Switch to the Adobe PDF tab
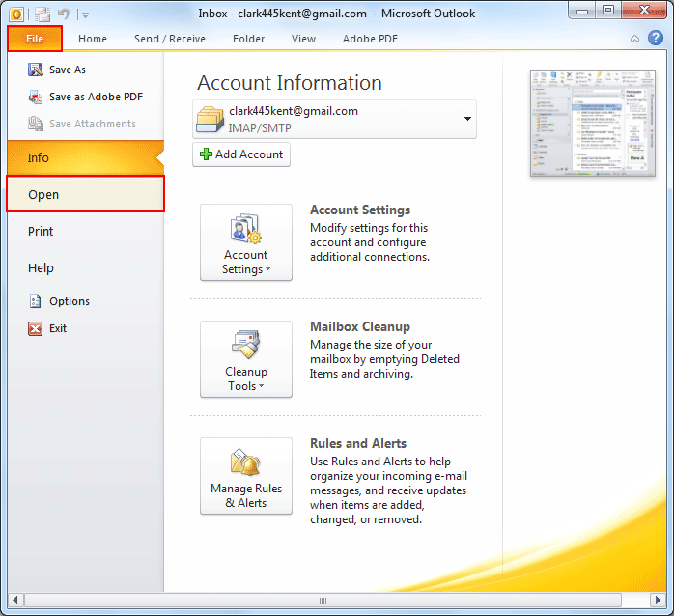674x616 pixels. [x=370, y=39]
